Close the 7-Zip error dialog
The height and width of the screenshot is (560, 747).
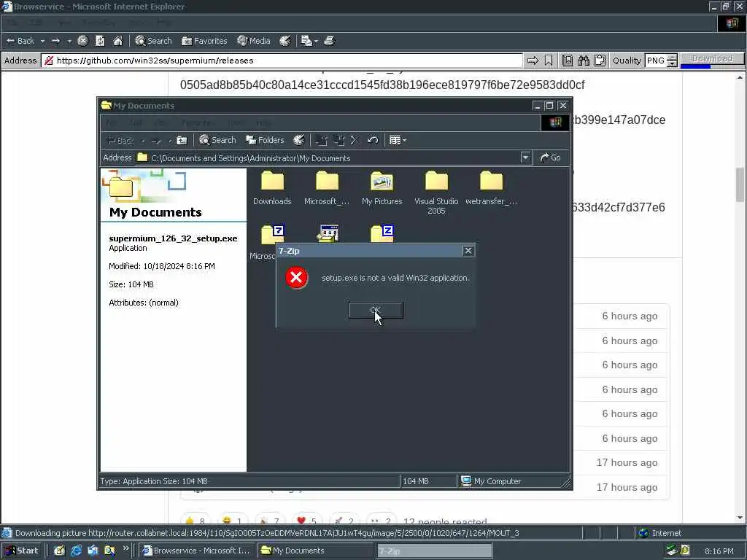click(x=468, y=251)
